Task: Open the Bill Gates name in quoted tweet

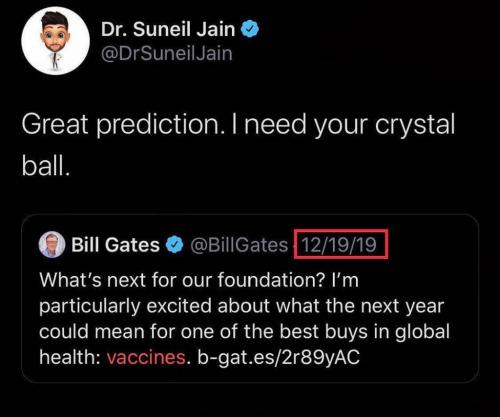Action: [115, 245]
